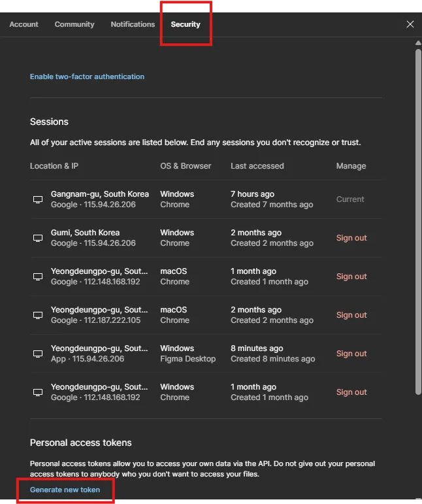
Task: Sign out macOS session accessed 1 month ago
Action: click(351, 277)
